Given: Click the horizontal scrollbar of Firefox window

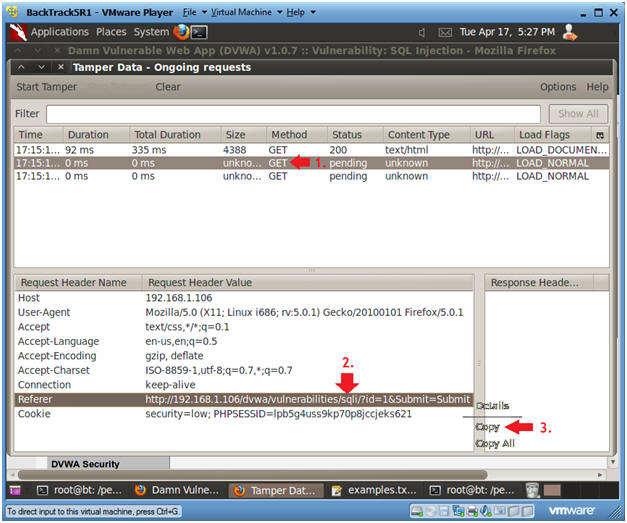Looking at the screenshot, I should pyautogui.click(x=253, y=475).
